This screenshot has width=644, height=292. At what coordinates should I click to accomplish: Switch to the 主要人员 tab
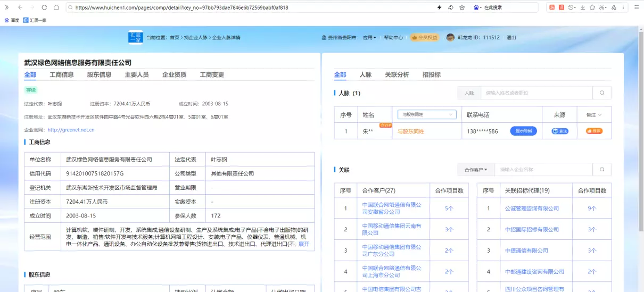click(x=137, y=75)
